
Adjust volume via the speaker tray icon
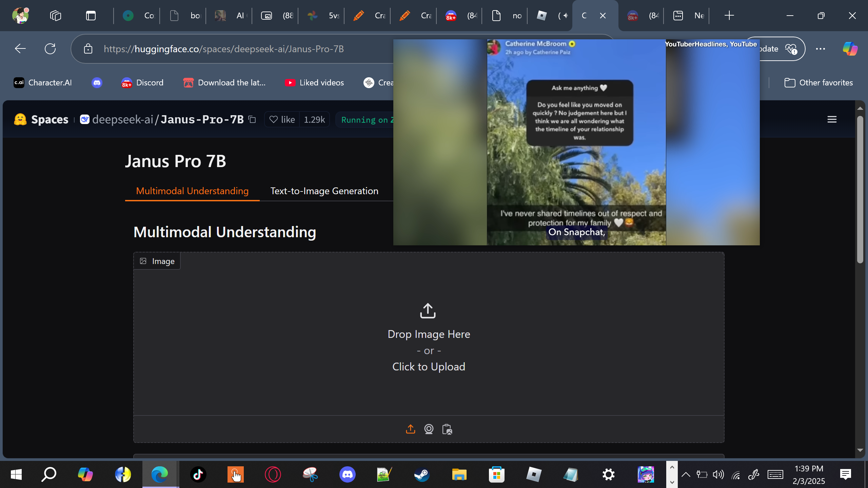point(718,474)
